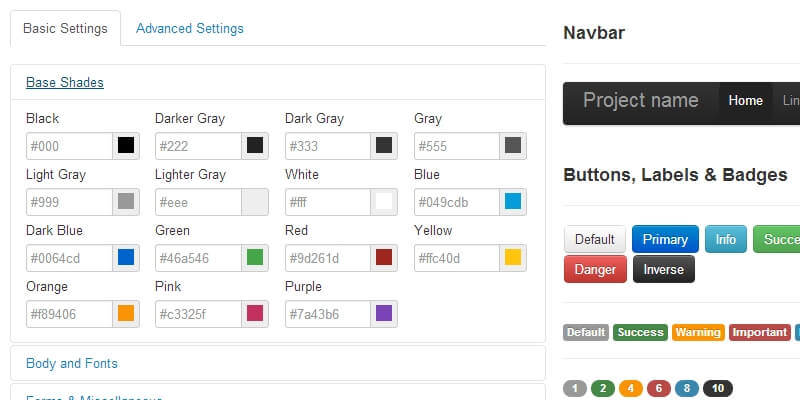
Task: Pick the Blue color swatch
Action: pyautogui.click(x=513, y=202)
